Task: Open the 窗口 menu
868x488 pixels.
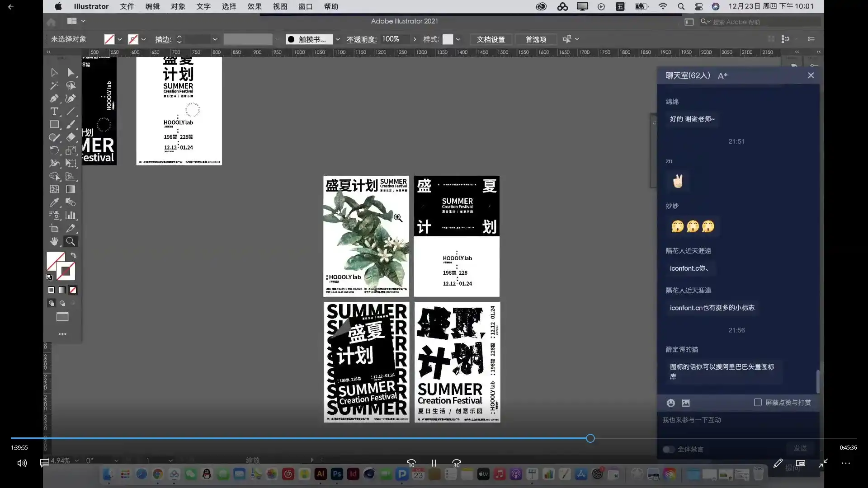Action: pyautogui.click(x=305, y=6)
